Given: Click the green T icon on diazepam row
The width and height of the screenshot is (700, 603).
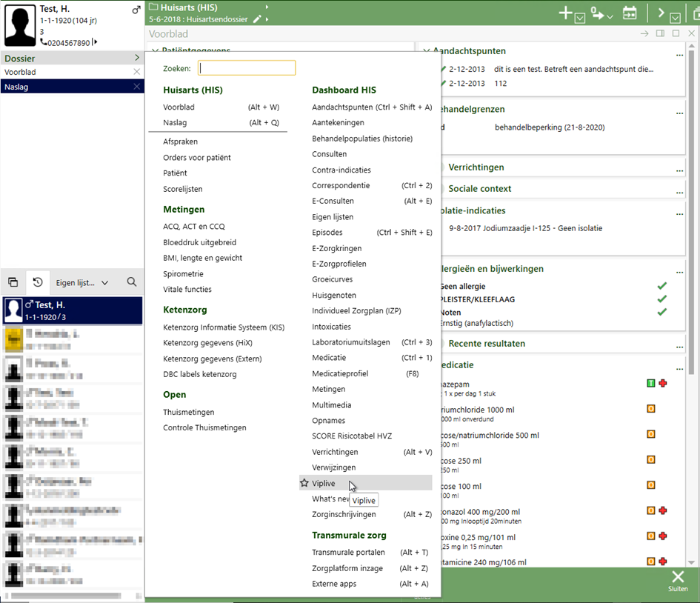Looking at the screenshot, I should 651,383.
